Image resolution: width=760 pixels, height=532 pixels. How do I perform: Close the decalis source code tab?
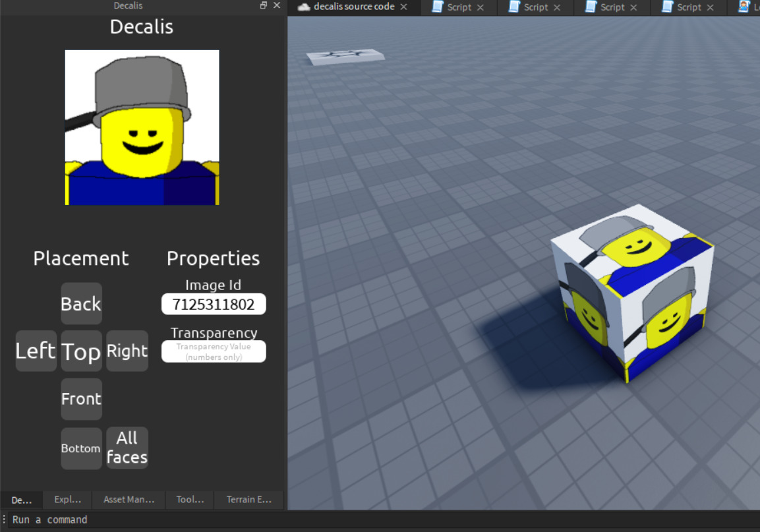pos(404,7)
